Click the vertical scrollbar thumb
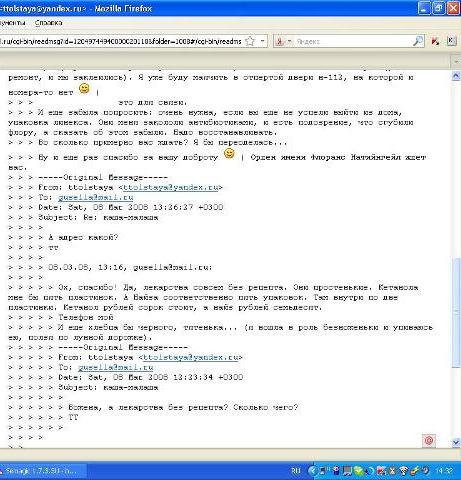 (x=456, y=313)
